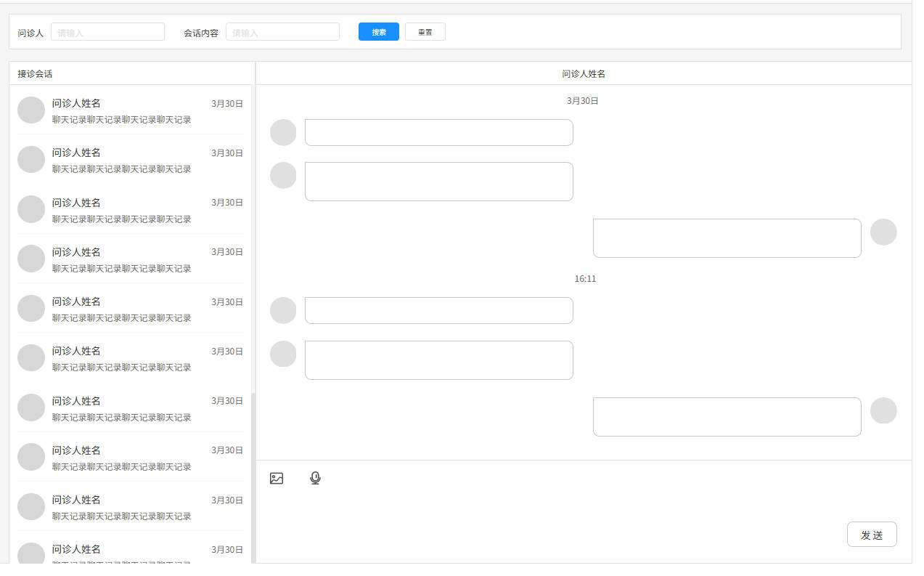Click the image upload icon

[x=277, y=478]
